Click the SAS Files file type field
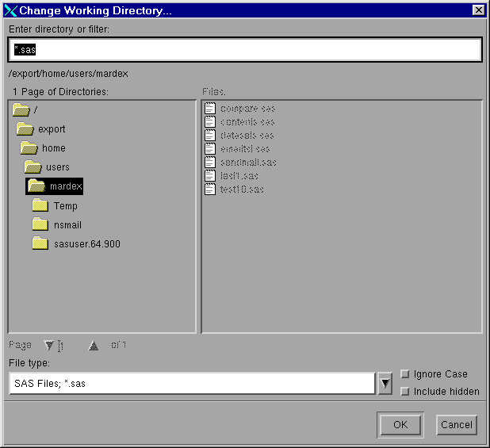Image resolution: width=490 pixels, height=448 pixels. tap(190, 384)
